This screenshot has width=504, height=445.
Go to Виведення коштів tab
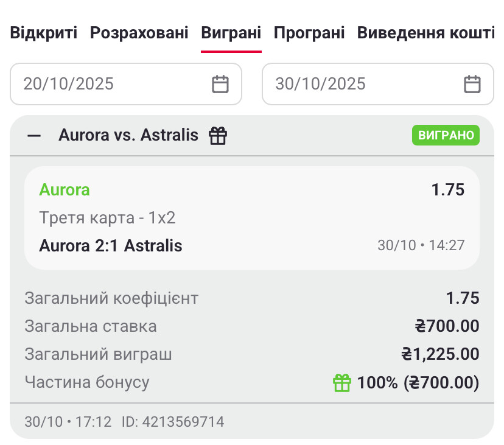pos(425,33)
